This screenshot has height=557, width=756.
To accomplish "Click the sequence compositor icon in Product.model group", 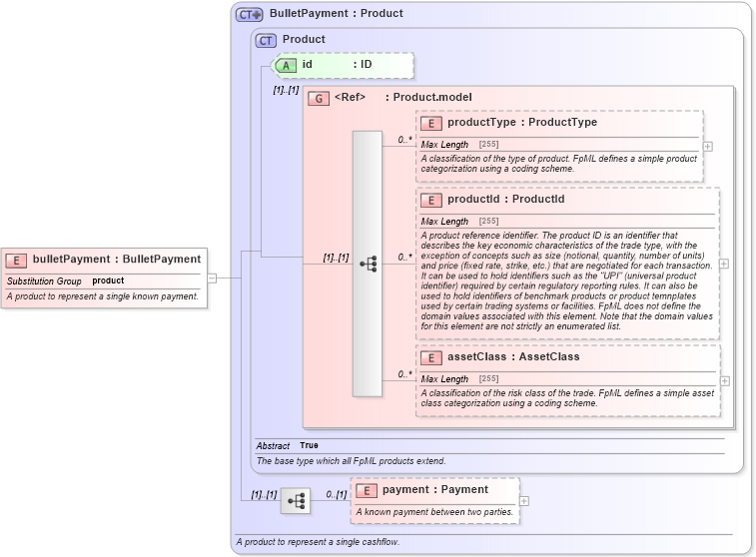I will 368,265.
